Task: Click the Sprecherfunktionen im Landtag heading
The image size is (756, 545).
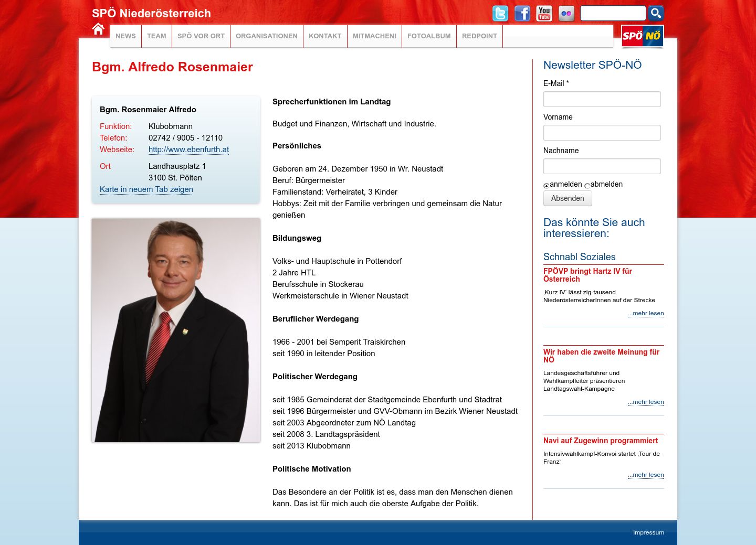Action: click(331, 102)
